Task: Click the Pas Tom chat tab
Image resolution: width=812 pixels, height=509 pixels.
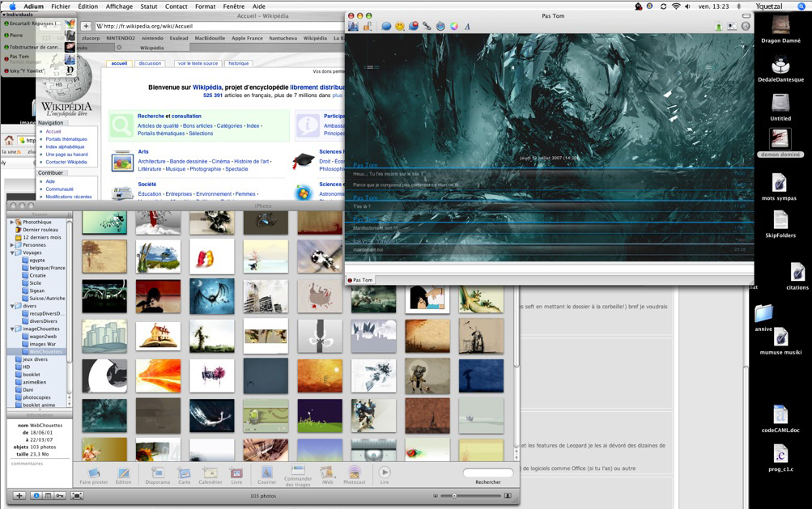Action: 361,280
